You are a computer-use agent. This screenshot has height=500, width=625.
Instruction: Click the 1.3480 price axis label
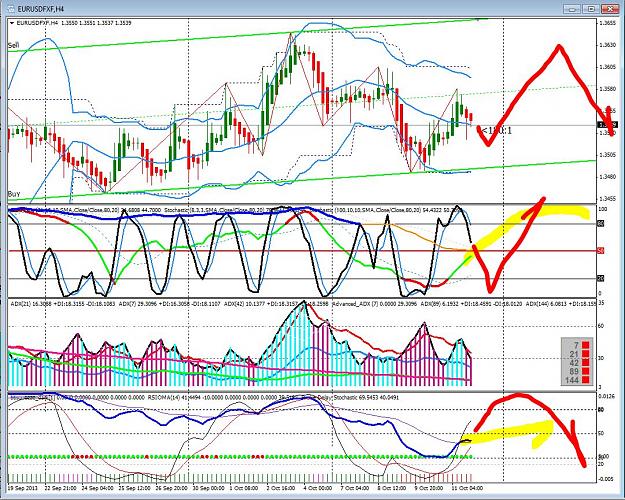(x=607, y=177)
